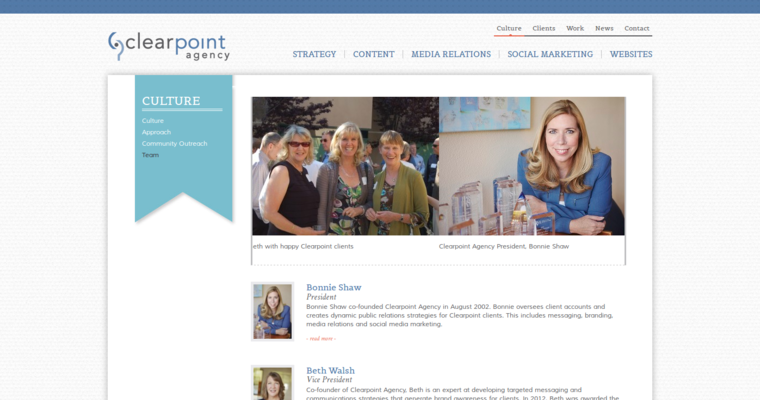Click Bonnie Shaw's portrait thumbnail
The width and height of the screenshot is (760, 400).
point(272,311)
